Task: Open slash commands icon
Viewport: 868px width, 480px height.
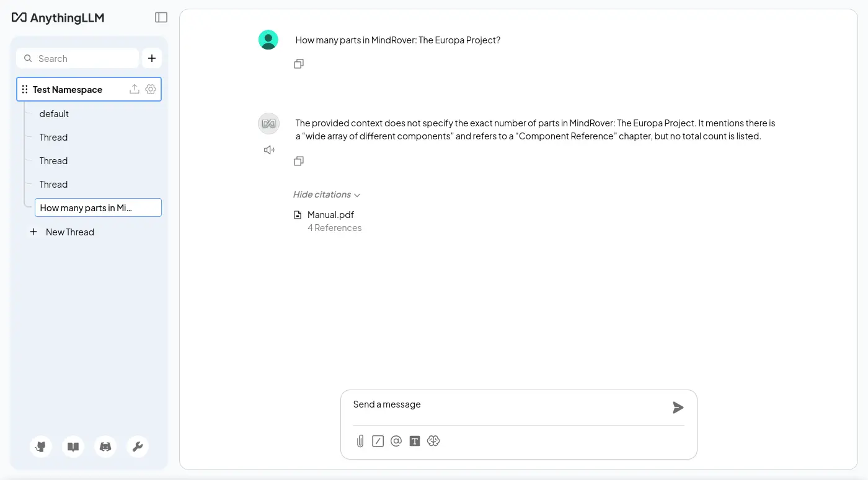Action: pos(378,441)
